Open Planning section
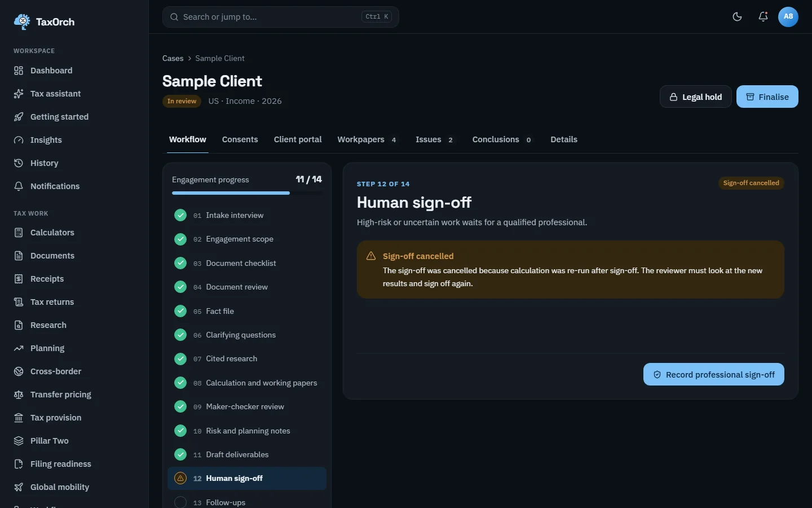Viewport: 812px width, 508px height. pos(74,348)
